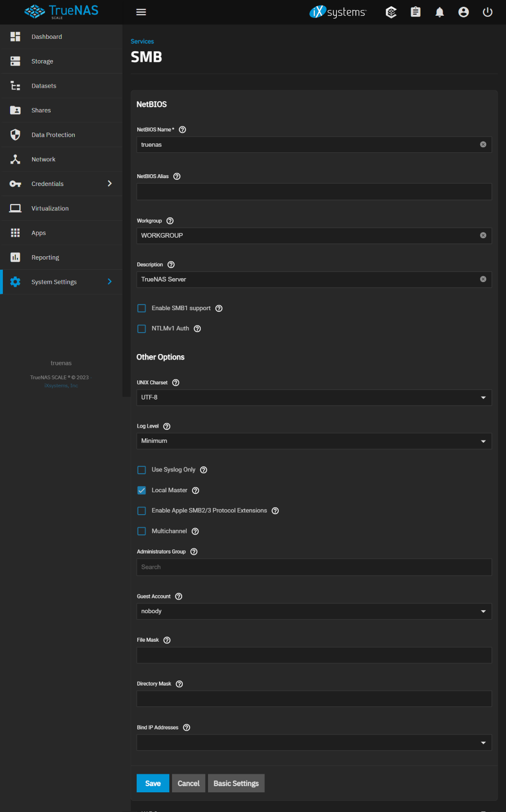Enable SMB1 support checkbox
Screen dimensions: 506x812
pyautogui.click(x=142, y=309)
